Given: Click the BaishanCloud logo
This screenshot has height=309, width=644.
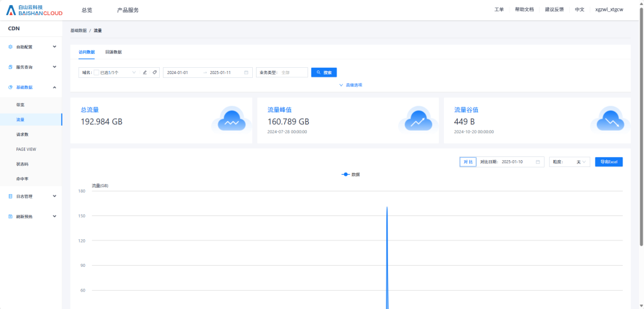Looking at the screenshot, I should pyautogui.click(x=34, y=10).
